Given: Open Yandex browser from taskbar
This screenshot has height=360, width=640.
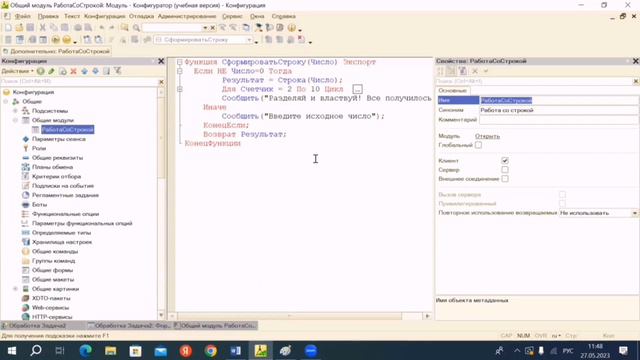Looking at the screenshot, I should pyautogui.click(x=186, y=351).
